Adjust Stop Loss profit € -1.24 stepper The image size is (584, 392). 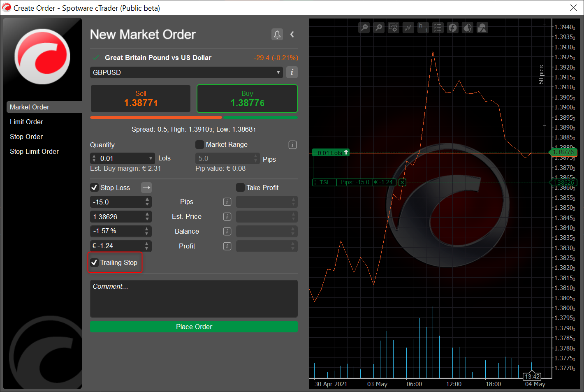pos(147,246)
